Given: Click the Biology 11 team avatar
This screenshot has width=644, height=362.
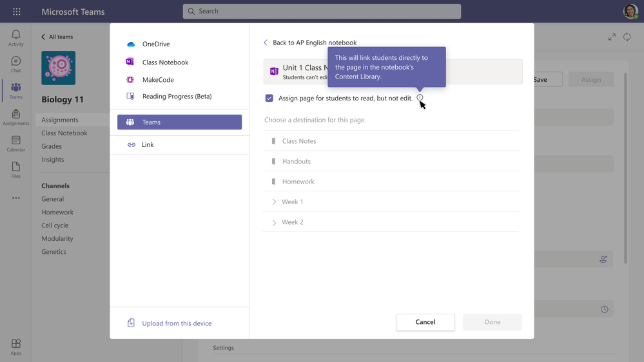Looking at the screenshot, I should 58,68.
